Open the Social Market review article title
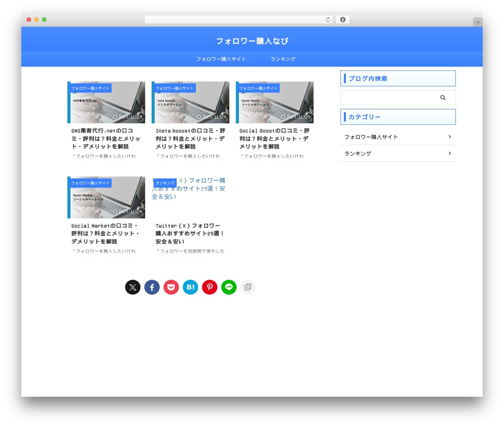Screen dimensions: 504x427 [106, 234]
